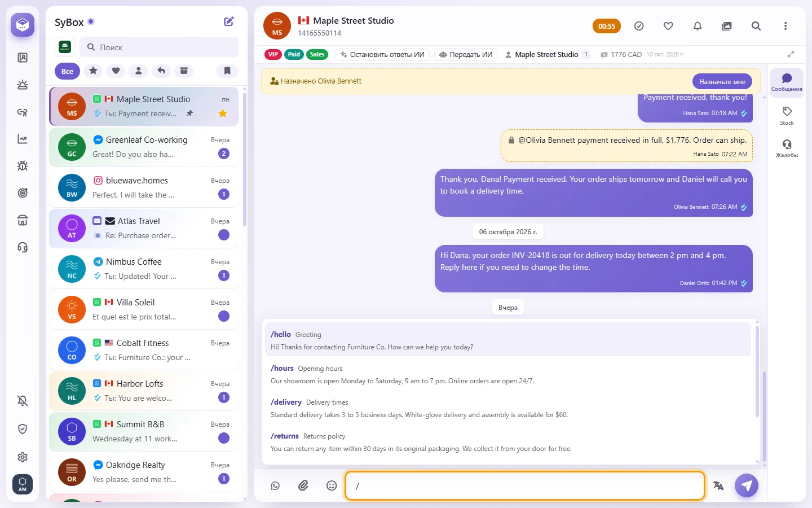
Task: Switch to the Stock tab
Action: click(x=787, y=116)
